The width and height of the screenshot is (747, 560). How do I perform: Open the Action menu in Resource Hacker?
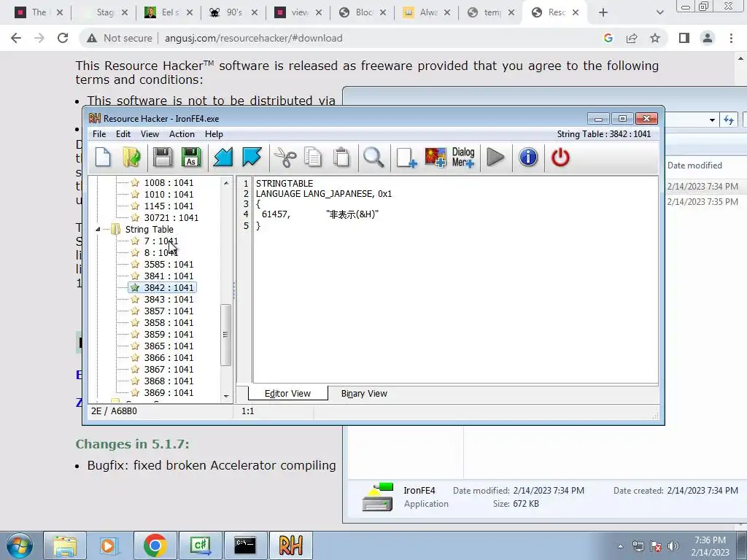pos(182,134)
